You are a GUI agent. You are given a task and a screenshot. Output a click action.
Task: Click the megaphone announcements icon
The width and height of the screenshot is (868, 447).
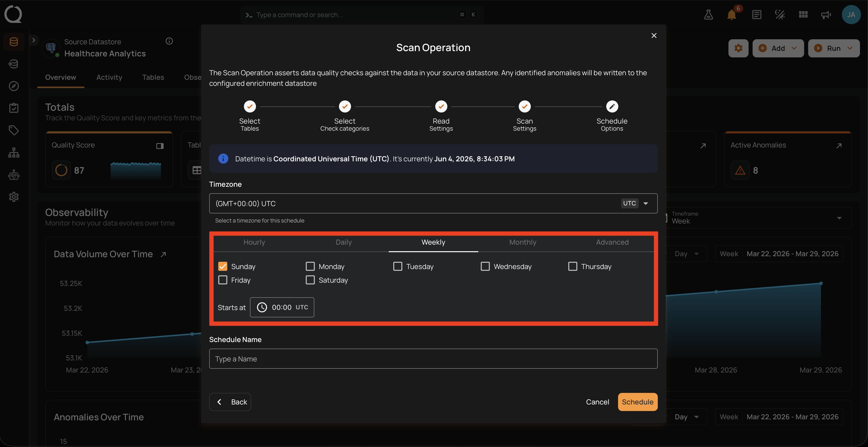826,15
